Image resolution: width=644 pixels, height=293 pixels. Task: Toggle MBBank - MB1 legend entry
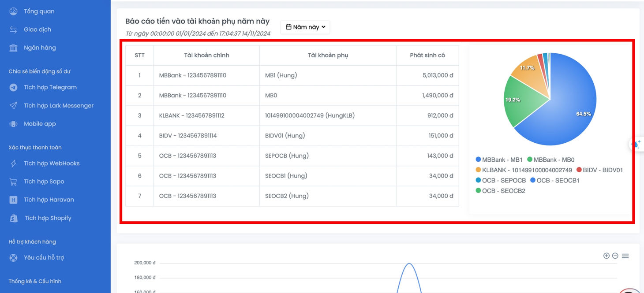click(499, 160)
